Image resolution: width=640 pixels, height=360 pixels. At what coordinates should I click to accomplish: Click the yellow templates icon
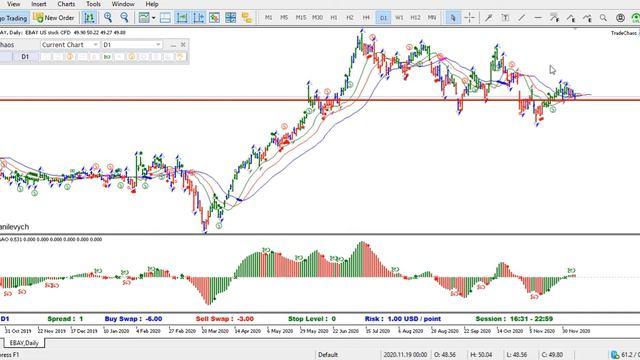click(x=247, y=18)
